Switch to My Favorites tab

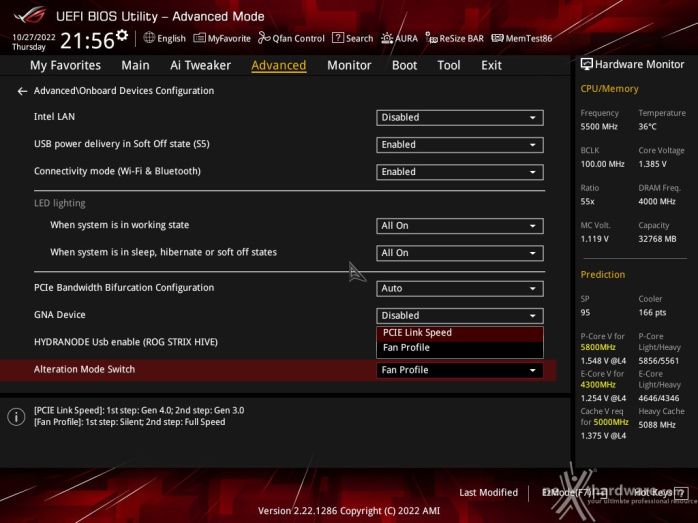pos(65,65)
